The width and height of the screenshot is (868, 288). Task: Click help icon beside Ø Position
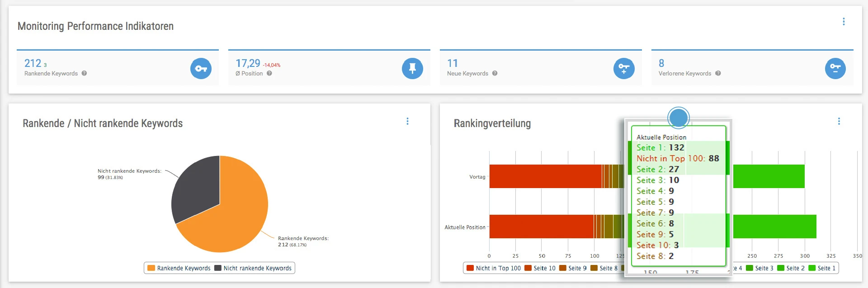[x=269, y=73]
